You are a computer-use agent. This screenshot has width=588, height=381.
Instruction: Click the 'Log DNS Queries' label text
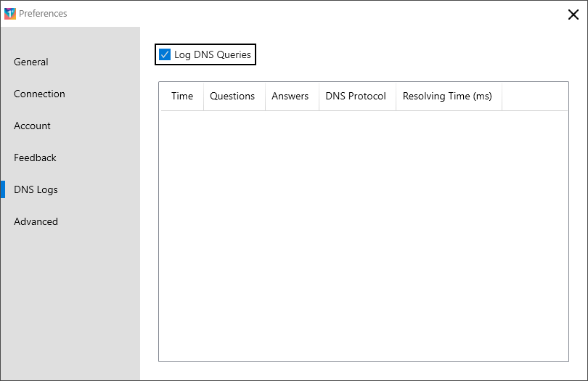click(213, 54)
